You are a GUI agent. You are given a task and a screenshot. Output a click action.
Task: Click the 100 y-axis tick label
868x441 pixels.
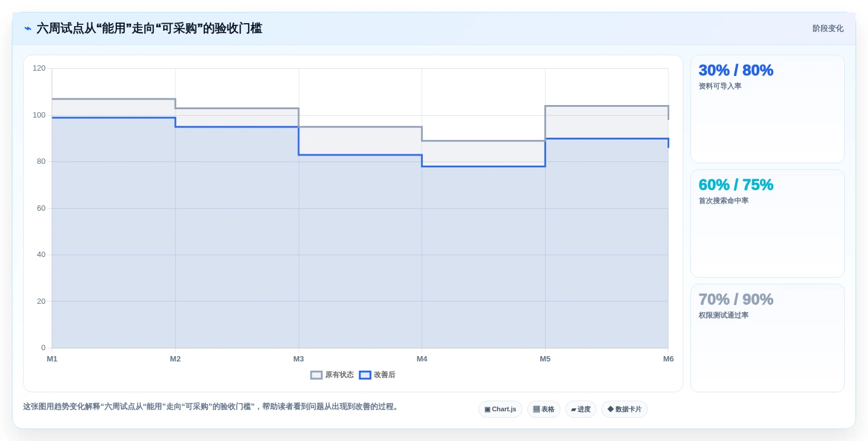coord(39,115)
